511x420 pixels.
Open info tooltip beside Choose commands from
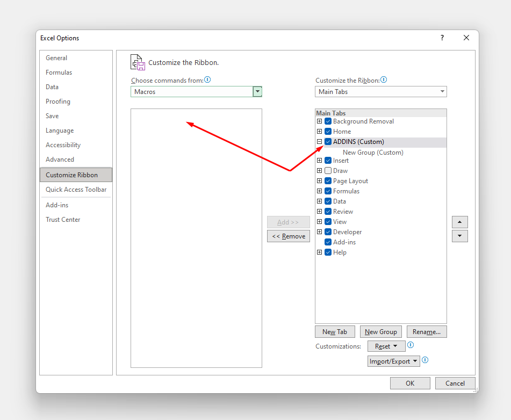point(207,79)
